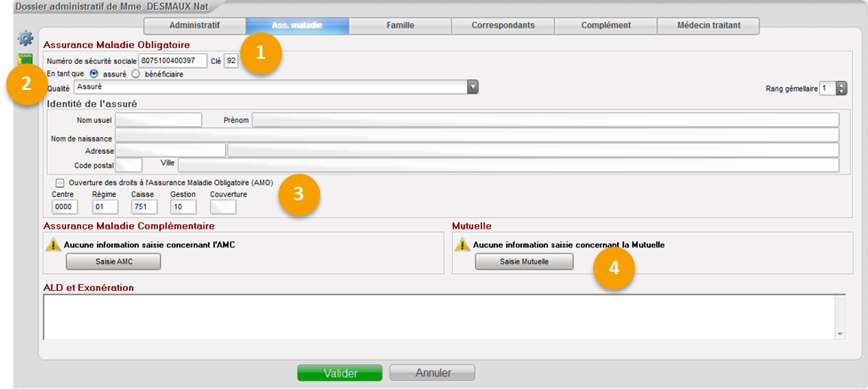Open the Famille tab

pos(400,26)
